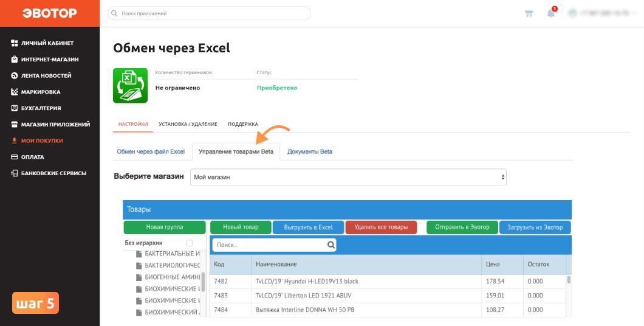Click the Бухгалтерия sidebar icon

[14, 108]
